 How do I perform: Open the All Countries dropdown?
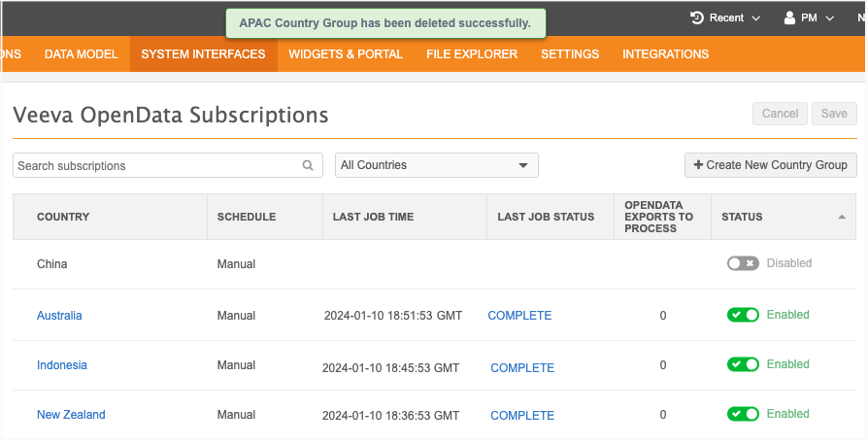[436, 165]
